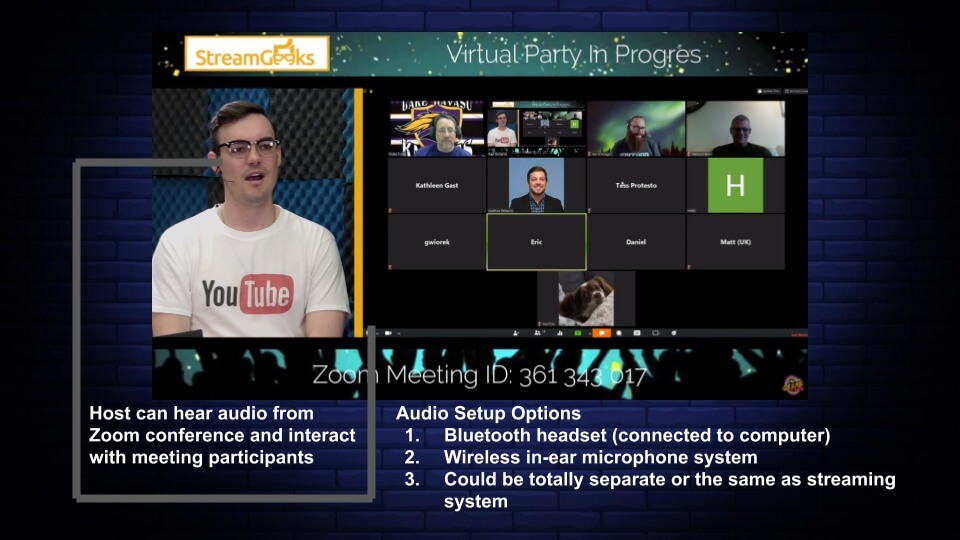Click the Zoom Meeting ID 361 343 017 text
This screenshot has width=960, height=540.
pos(479,375)
